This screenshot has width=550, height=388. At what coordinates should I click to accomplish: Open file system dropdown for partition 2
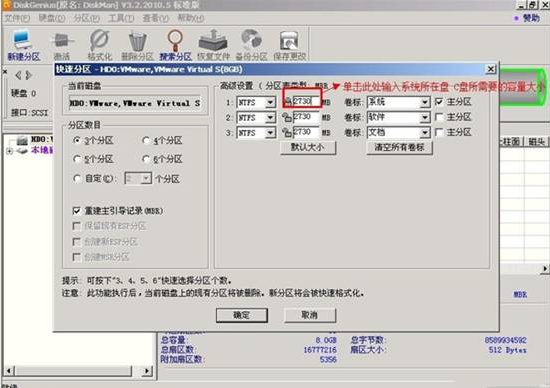click(270, 118)
